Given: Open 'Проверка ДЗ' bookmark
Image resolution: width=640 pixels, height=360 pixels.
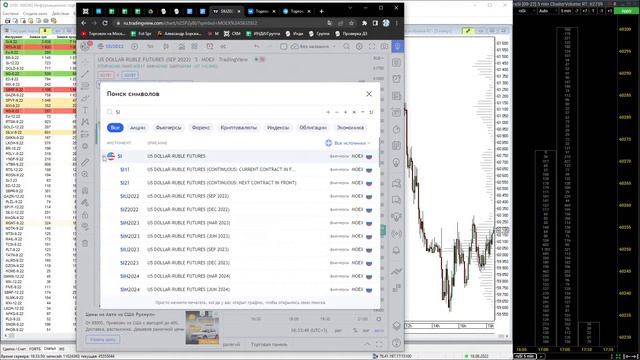Looking at the screenshot, I should click(x=351, y=34).
